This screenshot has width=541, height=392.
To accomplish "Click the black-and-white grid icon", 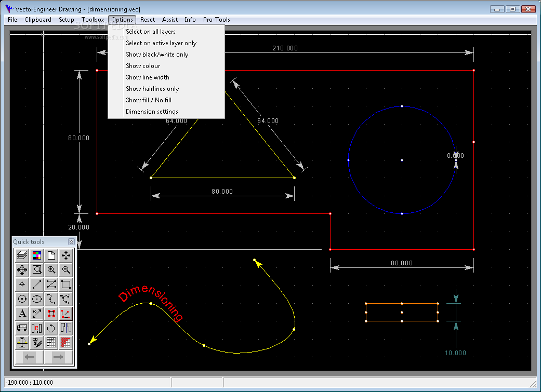I will click(x=51, y=342).
